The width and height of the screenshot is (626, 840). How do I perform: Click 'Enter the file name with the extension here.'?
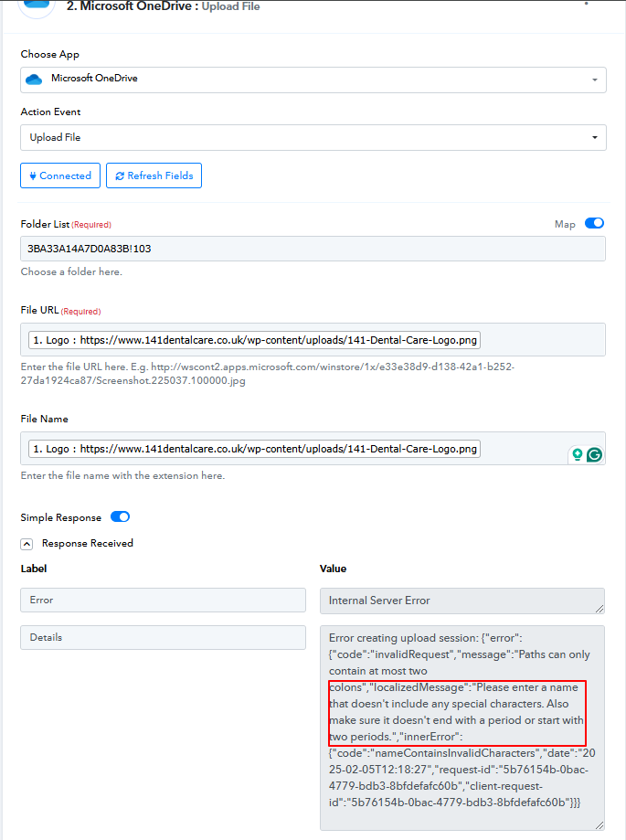click(x=122, y=475)
